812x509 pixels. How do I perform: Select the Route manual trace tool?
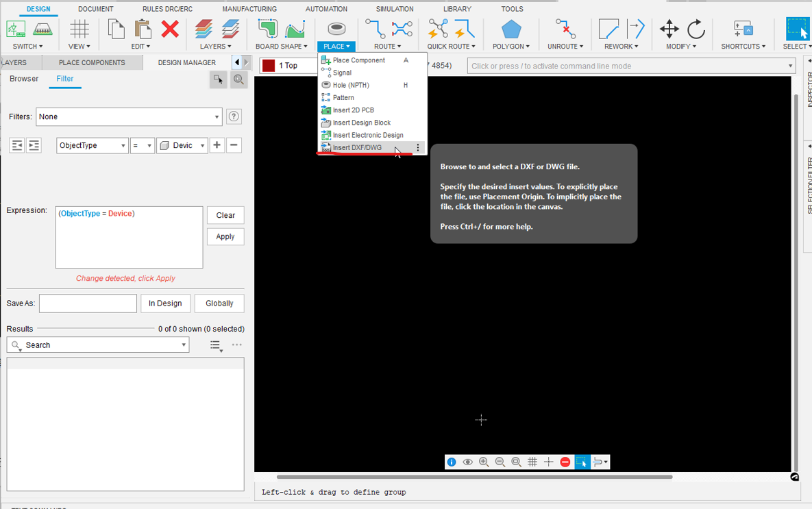[x=375, y=29]
